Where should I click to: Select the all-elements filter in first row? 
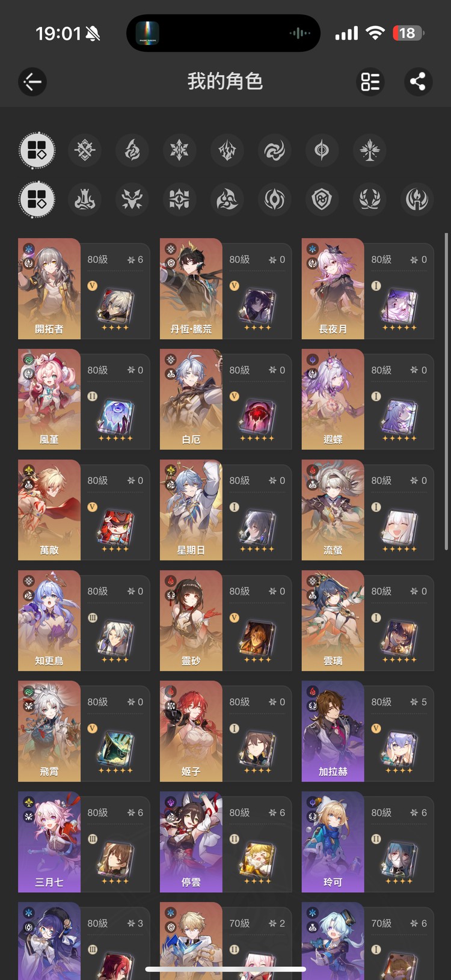[37, 150]
